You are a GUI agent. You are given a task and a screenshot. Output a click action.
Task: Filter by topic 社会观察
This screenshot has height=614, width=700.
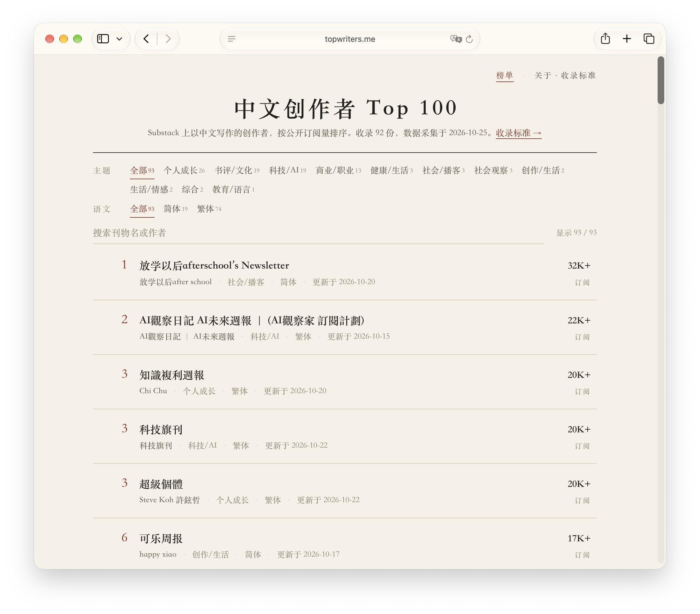493,170
